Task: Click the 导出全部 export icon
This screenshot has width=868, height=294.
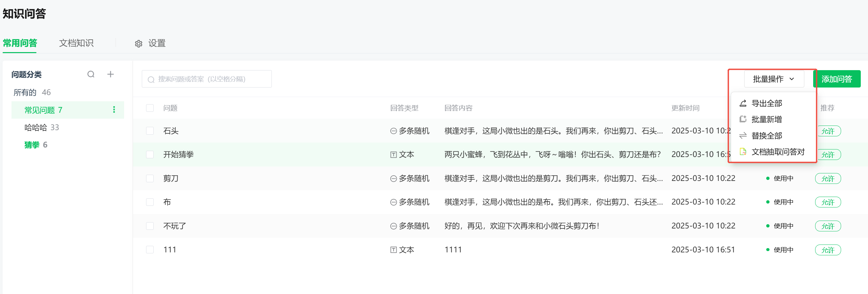Action: (x=743, y=103)
